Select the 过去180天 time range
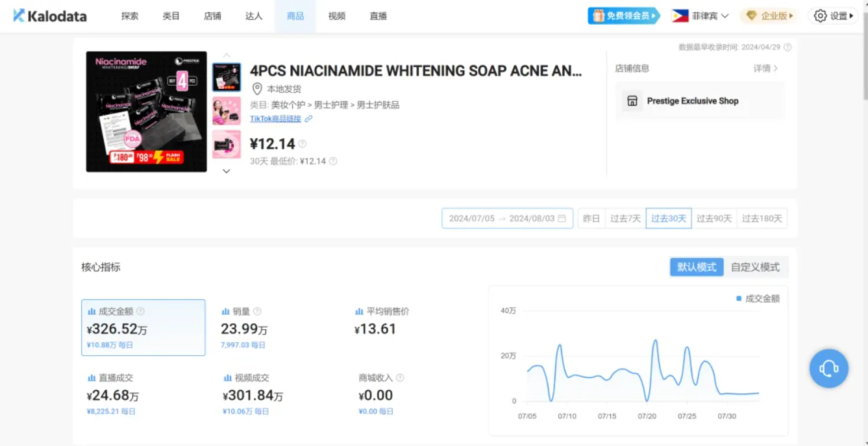The image size is (868, 446). (762, 218)
